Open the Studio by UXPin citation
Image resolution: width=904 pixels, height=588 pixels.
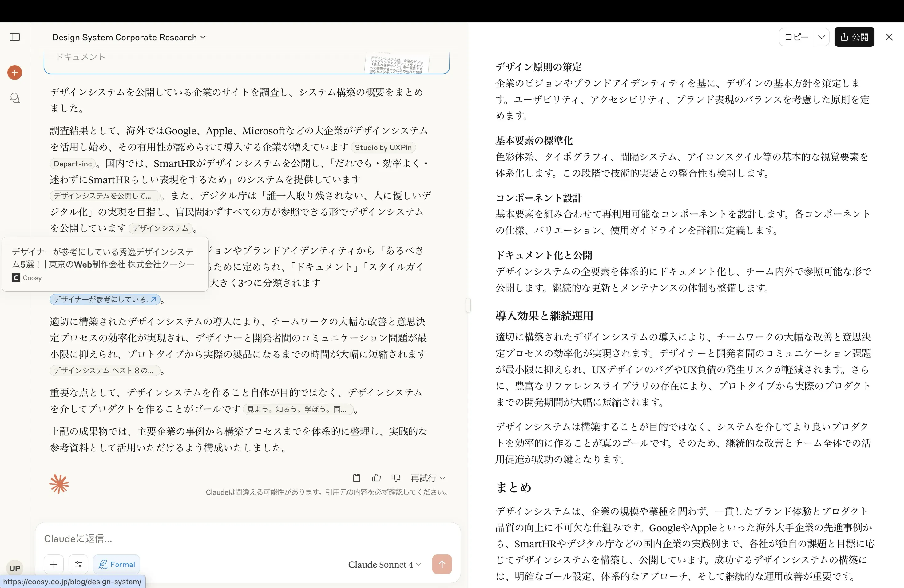point(383,147)
